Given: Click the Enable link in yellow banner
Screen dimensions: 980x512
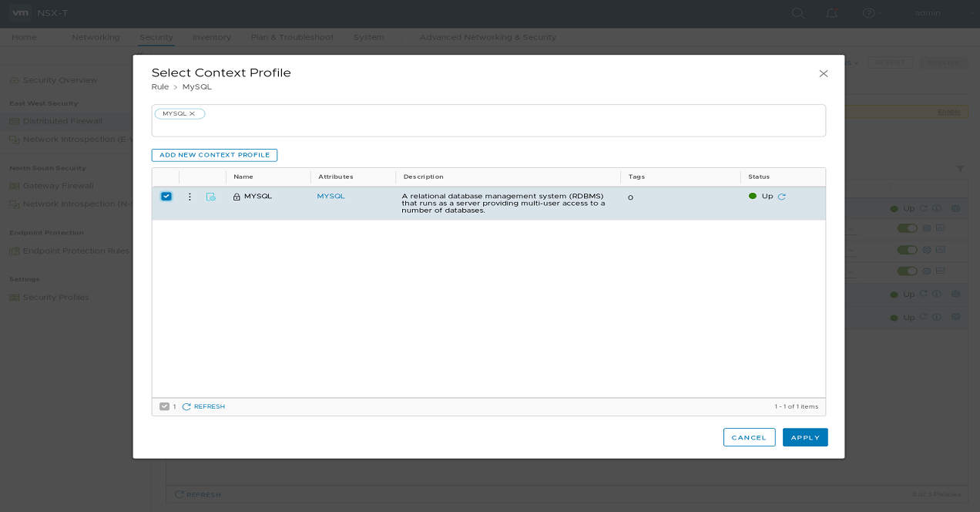Looking at the screenshot, I should [948, 112].
